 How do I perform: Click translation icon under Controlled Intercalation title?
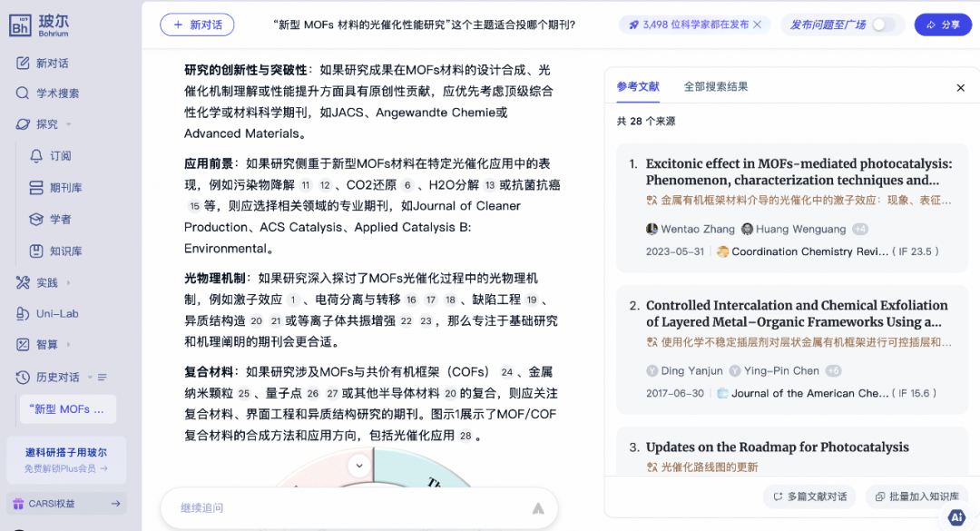click(652, 343)
